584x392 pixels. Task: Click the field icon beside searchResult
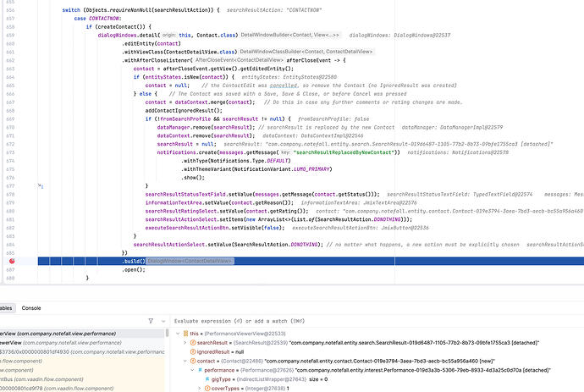point(193,342)
